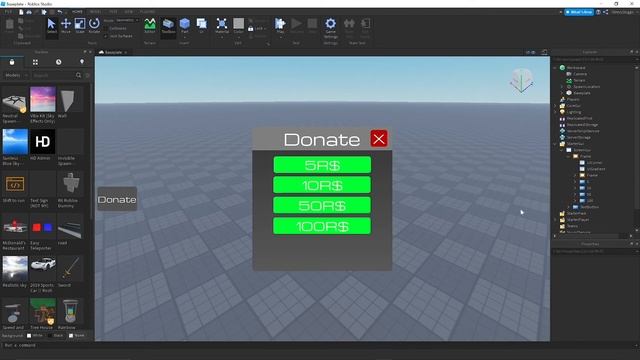Click the undo arrow in the quick access bar

[x=60, y=12]
